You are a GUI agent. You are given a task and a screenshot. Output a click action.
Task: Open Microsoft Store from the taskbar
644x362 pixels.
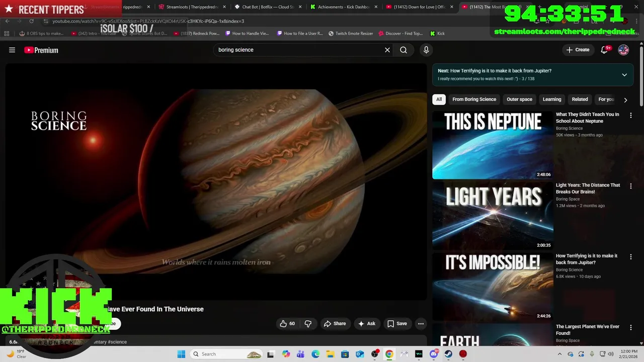345,354
